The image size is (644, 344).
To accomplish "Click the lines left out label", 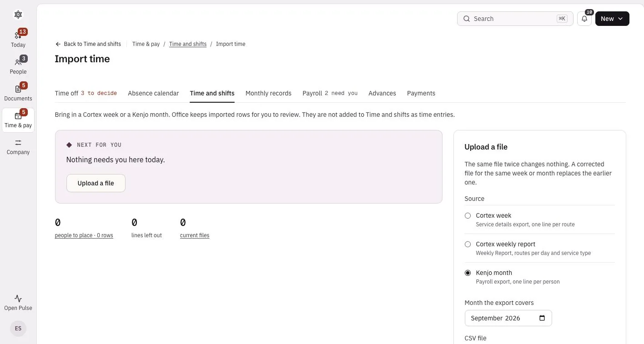I will [x=146, y=235].
